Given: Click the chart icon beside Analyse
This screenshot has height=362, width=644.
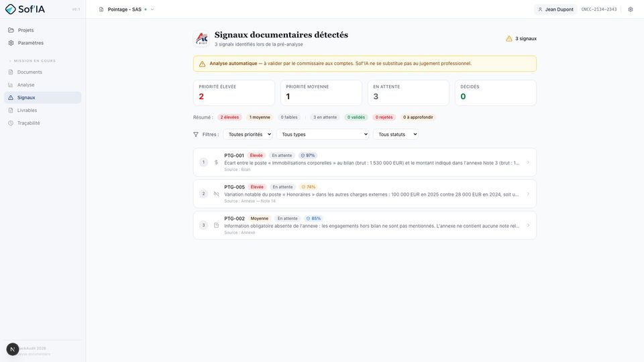Looking at the screenshot, I should (11, 84).
